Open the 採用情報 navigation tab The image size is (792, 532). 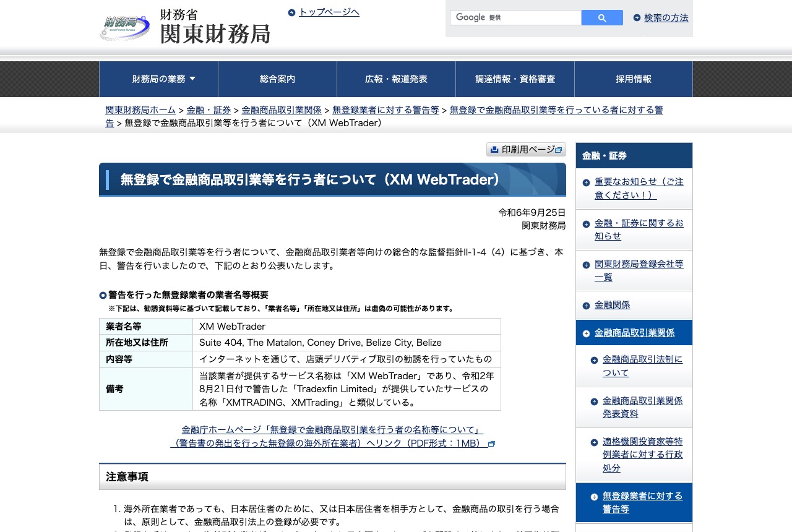pyautogui.click(x=634, y=79)
